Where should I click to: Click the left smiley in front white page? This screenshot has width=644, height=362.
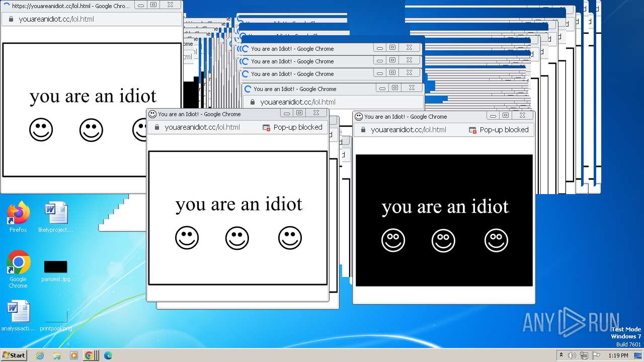pos(187,238)
